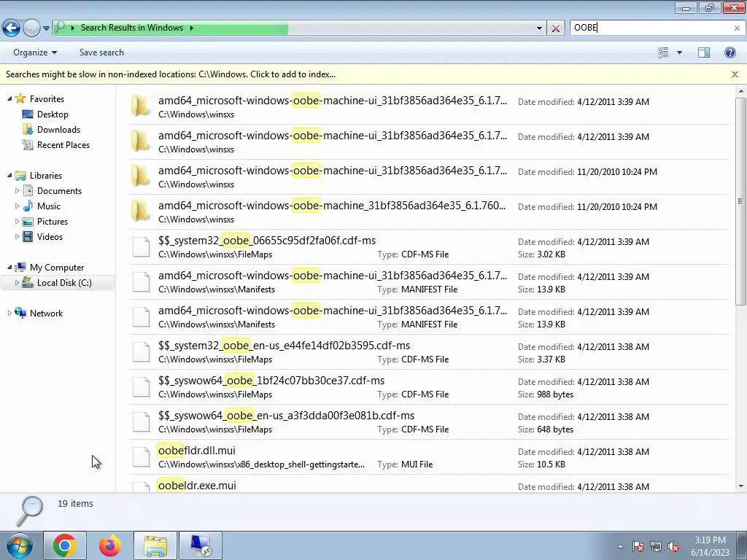
Task: Click inside the OOBE search field
Action: point(651,28)
